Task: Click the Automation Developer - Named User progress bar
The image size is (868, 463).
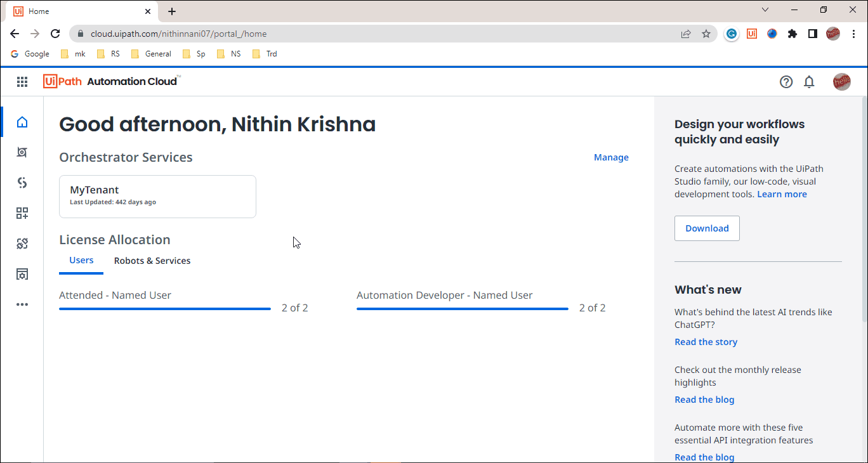Action: point(463,309)
